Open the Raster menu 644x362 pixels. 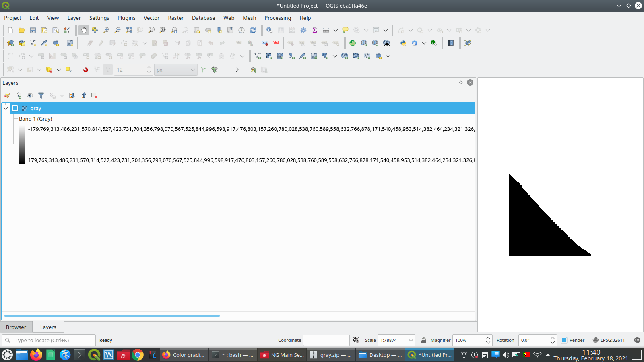pos(176,18)
